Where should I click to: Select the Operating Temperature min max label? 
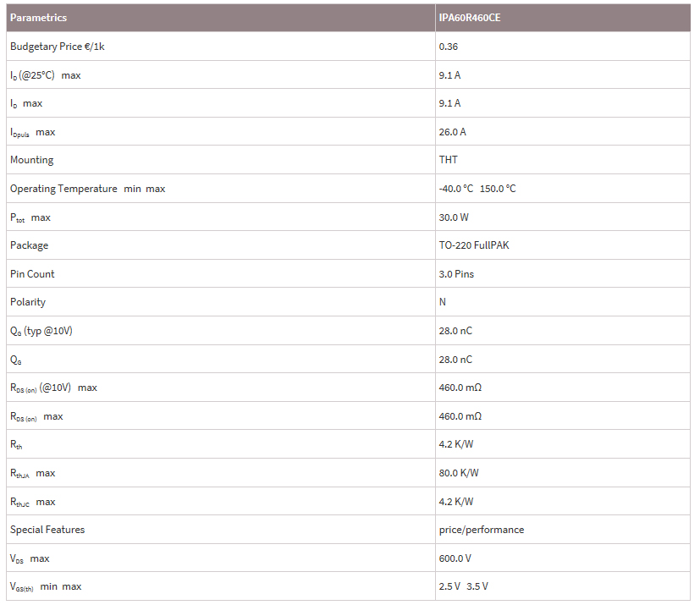tap(87, 189)
